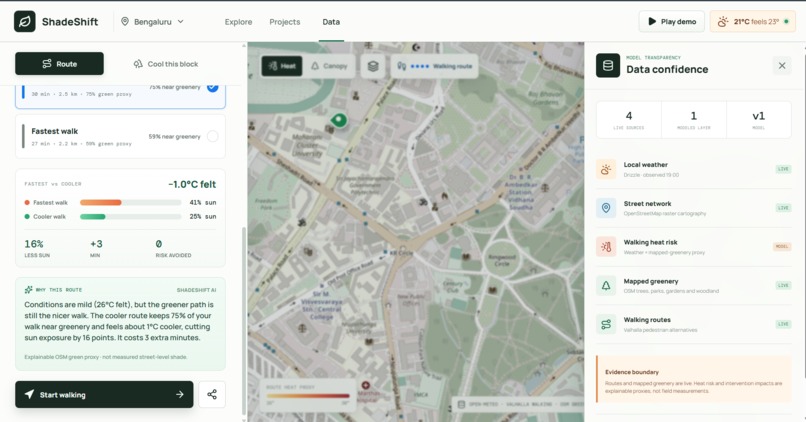Open the Bengaluru city dropdown
Screen dimensions: 806x422
coord(153,22)
